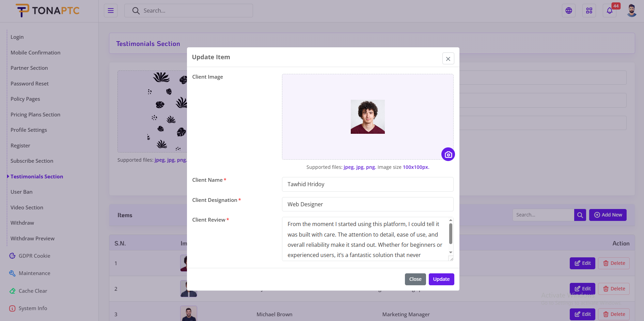Open the notifications bell with 44 badge
The height and width of the screenshot is (321, 644).
(610, 11)
